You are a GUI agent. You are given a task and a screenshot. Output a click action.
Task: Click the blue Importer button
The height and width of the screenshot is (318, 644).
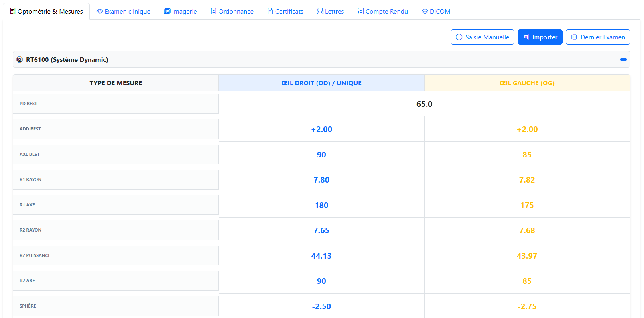[x=540, y=37]
